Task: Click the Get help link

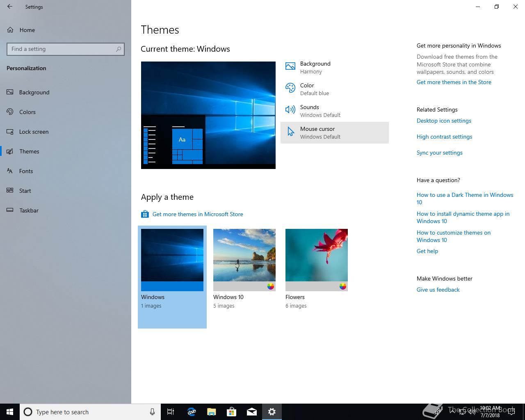Action: click(x=427, y=251)
